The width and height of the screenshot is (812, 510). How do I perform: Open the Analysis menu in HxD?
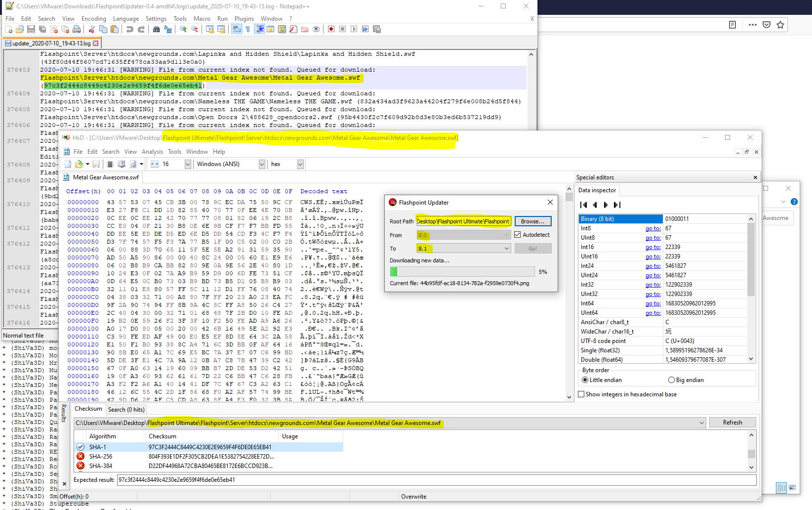[152, 152]
